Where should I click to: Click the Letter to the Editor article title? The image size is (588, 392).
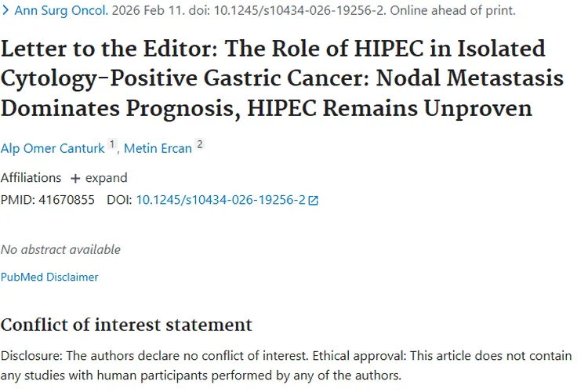pyautogui.click(x=274, y=78)
